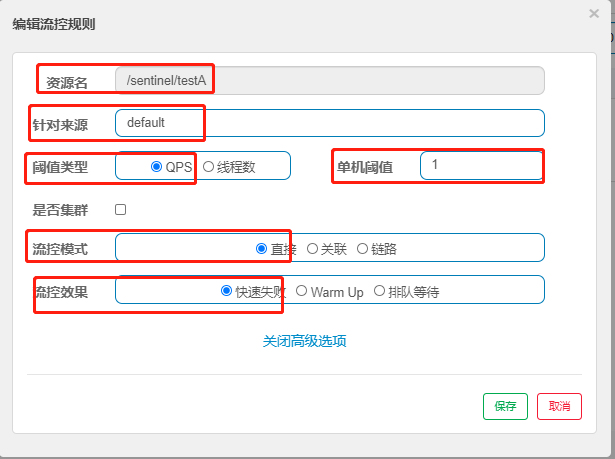Choose 链路 flow control mode

pyautogui.click(x=362, y=249)
